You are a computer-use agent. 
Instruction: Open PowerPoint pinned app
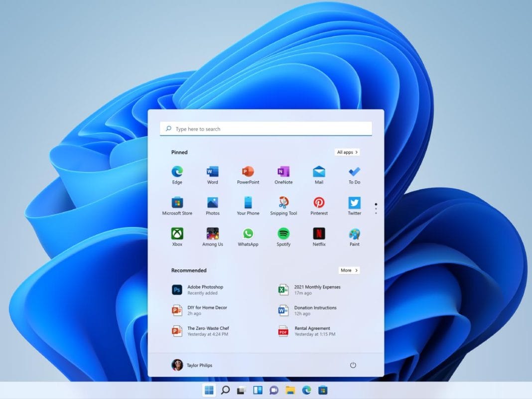[x=248, y=175]
